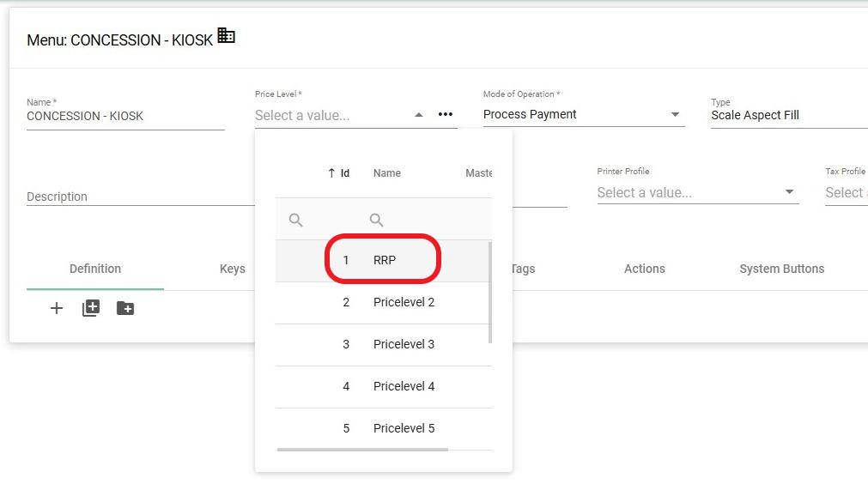Open the System Buttons tab
Viewport: 868px width, 484px height.
pyautogui.click(x=781, y=269)
